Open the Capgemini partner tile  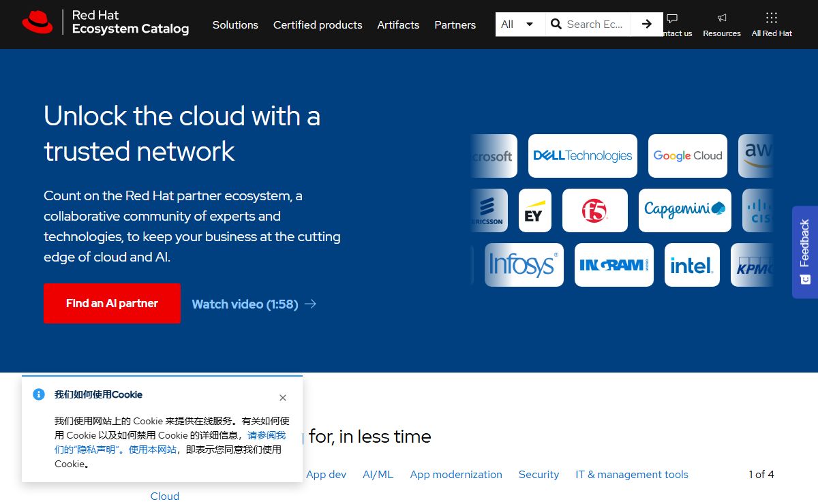684,210
